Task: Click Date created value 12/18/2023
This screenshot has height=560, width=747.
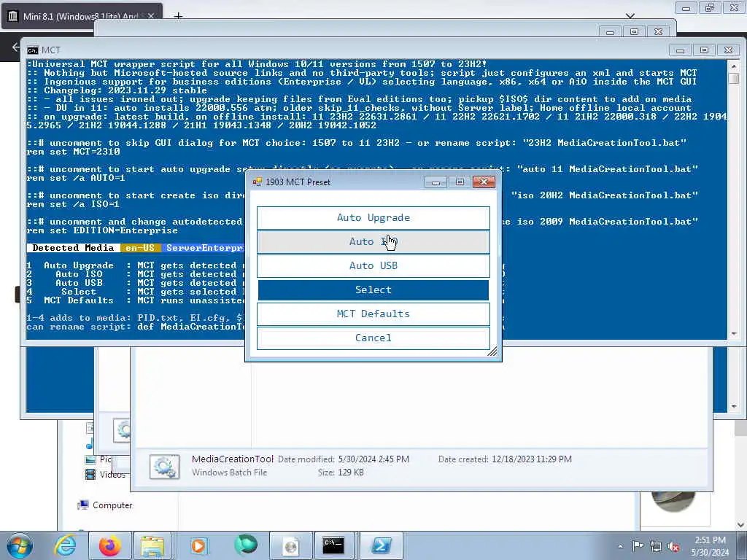Action: coord(532,459)
